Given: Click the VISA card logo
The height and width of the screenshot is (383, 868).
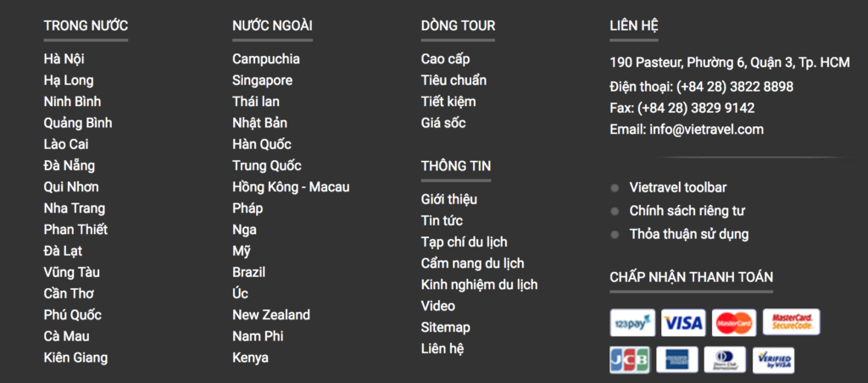Looking at the screenshot, I should (683, 323).
